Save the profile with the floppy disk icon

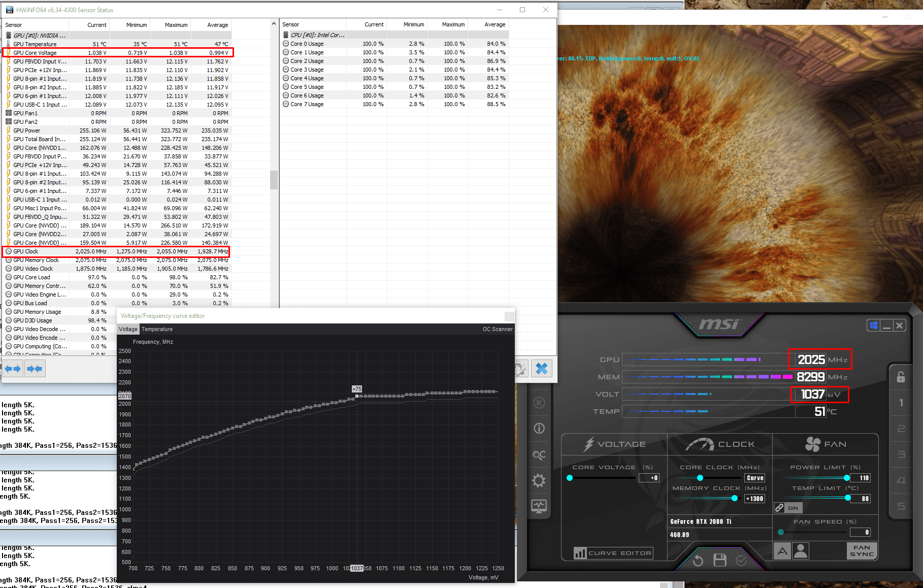click(720, 560)
